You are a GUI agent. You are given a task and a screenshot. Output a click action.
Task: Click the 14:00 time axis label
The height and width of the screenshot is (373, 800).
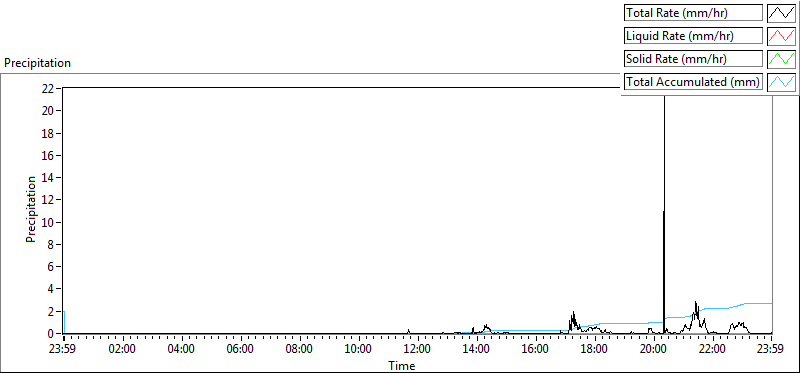477,350
